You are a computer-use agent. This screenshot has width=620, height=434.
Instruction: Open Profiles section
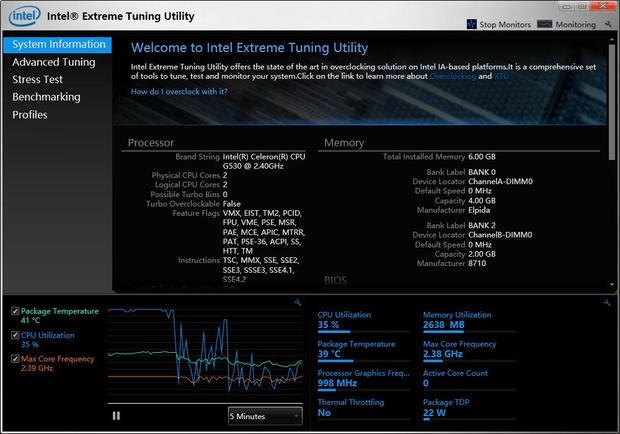pos(30,115)
